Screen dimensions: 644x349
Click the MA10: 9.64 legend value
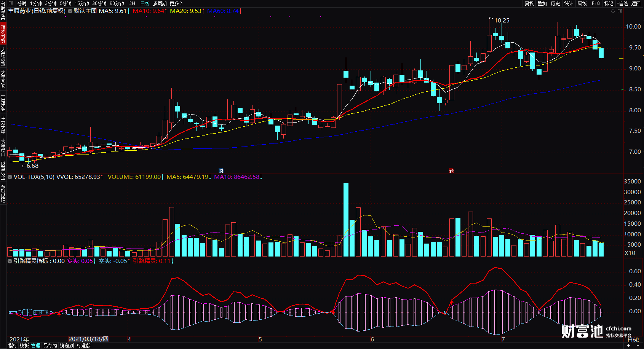click(x=150, y=11)
